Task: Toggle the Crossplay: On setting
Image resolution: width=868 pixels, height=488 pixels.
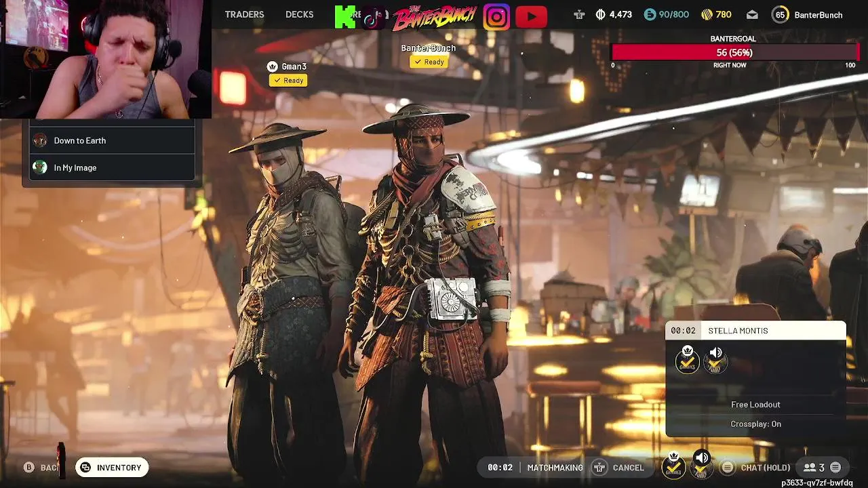Action: (x=755, y=424)
